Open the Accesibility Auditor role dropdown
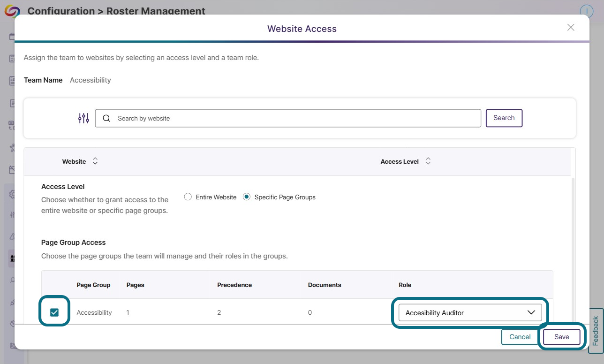604x364 pixels. (x=470, y=312)
